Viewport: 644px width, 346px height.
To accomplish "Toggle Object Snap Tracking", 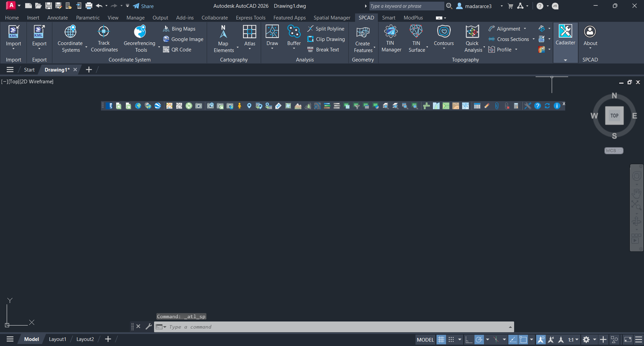I will (x=513, y=340).
